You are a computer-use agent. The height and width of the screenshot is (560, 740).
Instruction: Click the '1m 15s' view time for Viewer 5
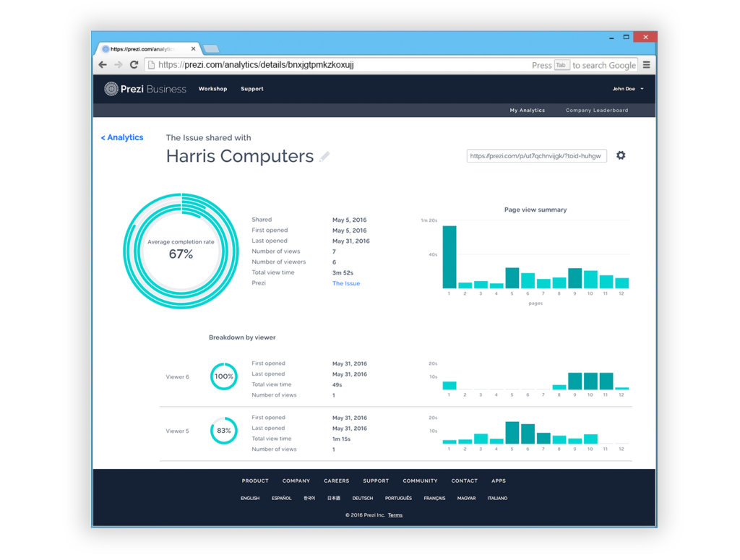click(341, 439)
